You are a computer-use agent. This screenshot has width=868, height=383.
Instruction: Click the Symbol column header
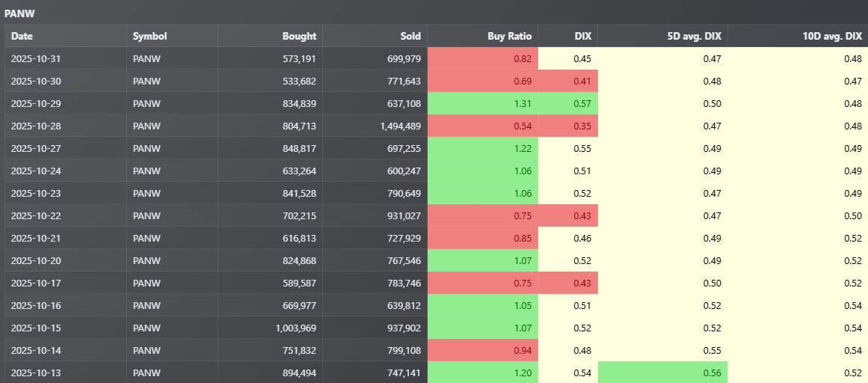coord(150,36)
